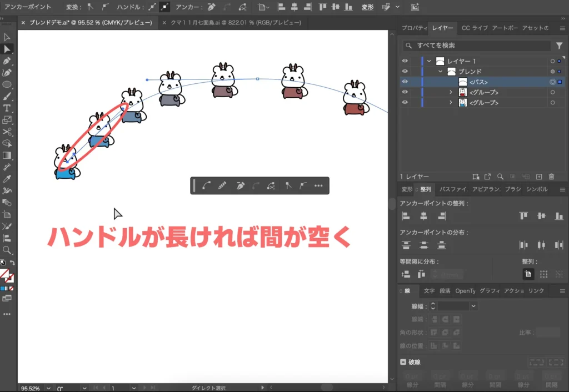569x392 pixels.
Task: Expand the first <グループ> in the Layers panel
Action: tap(451, 92)
